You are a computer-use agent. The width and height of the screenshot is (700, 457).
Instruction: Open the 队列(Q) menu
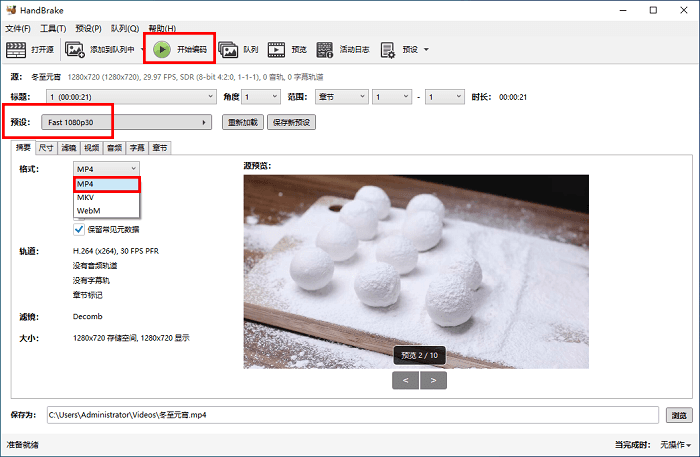[125, 29]
